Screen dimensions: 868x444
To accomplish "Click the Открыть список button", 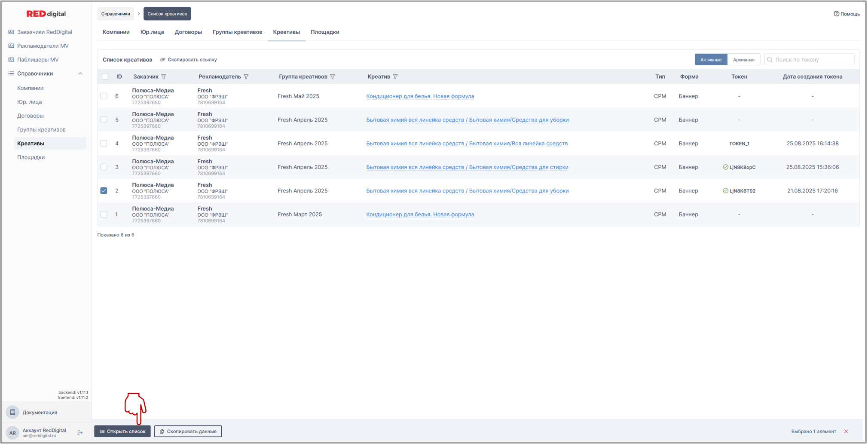I will coord(122,432).
